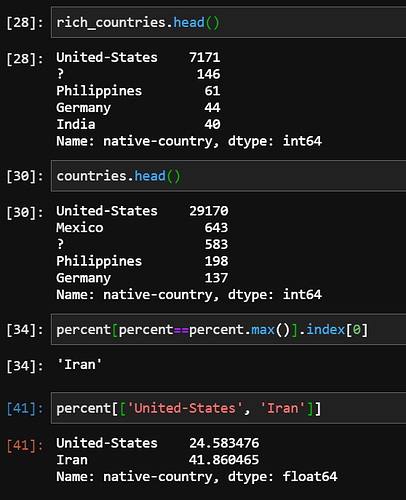Click the value 40 next to India
The height and width of the screenshot is (500, 406).
click(213, 124)
